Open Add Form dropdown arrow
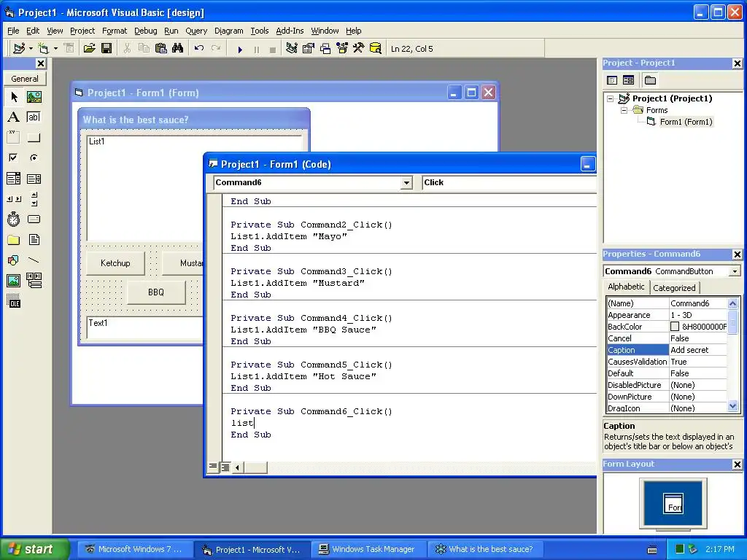 pyautogui.click(x=55, y=49)
